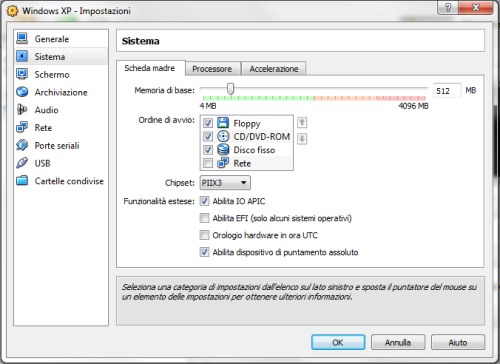Enable Orologio hardware in ora UTC

[204, 235]
